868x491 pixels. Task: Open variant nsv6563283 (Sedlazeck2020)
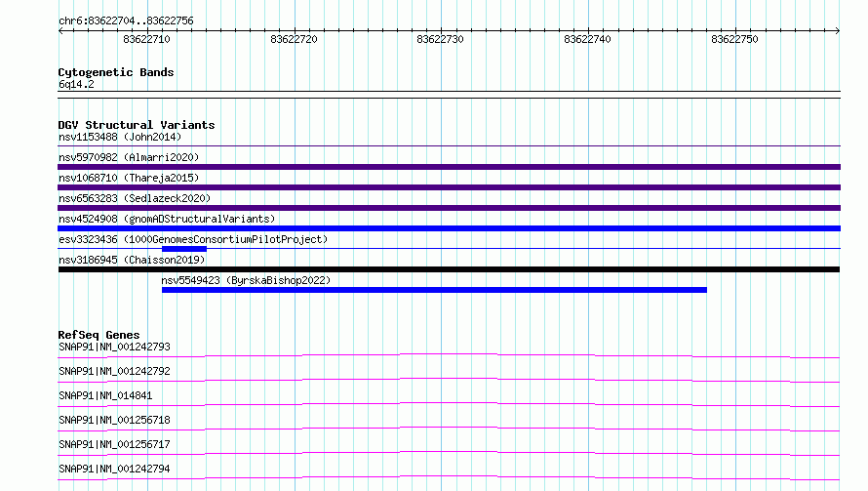point(135,198)
